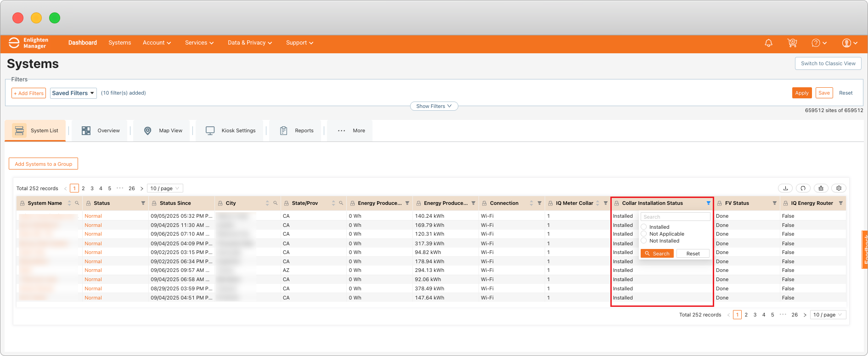Click the System Name search icon

click(77, 203)
